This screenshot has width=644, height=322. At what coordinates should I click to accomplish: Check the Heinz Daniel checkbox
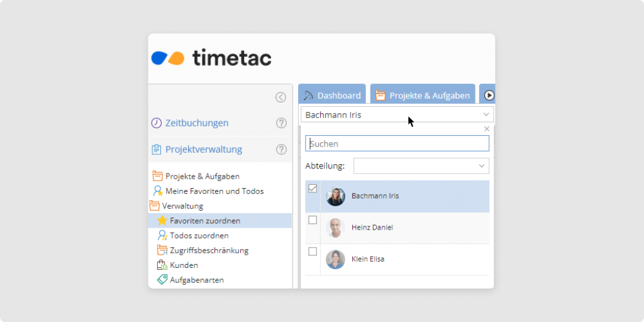coord(313,220)
